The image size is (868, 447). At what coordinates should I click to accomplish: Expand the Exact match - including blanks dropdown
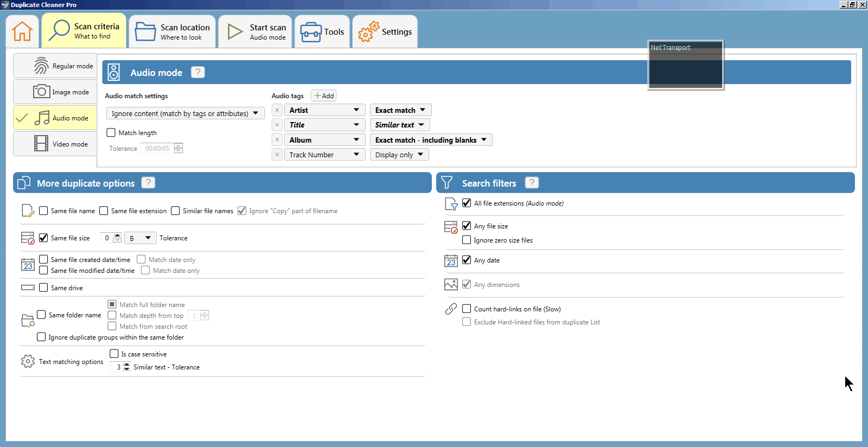click(x=431, y=140)
